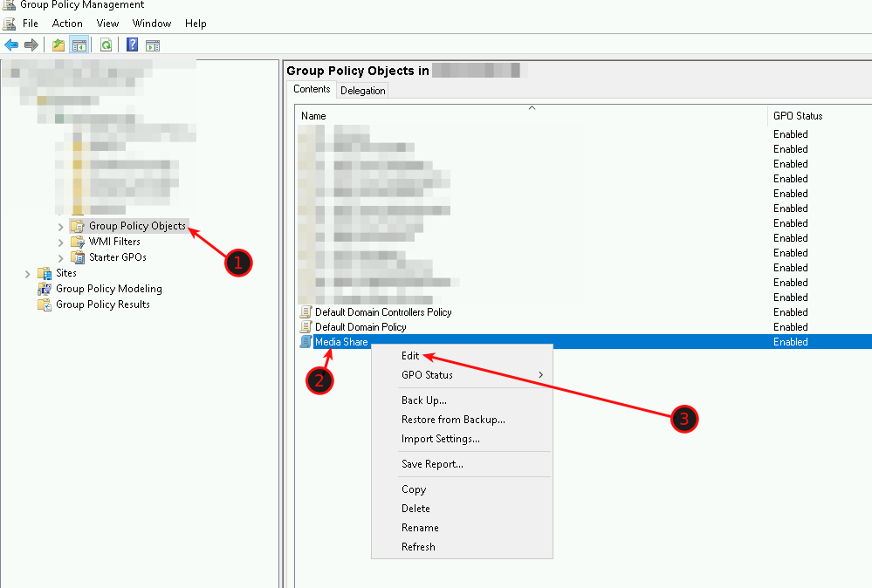Viewport: 872px width, 588px height.
Task: Click the Show/Hide Action Pane icon
Action: 153,45
